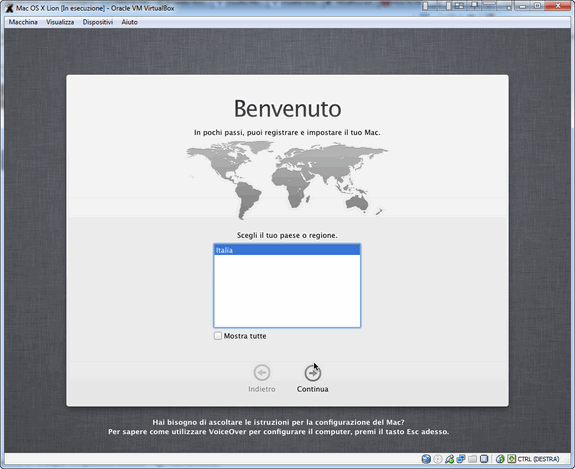Enable the Mostra tutte checkbox
Image resolution: width=575 pixels, height=469 pixels.
[x=218, y=336]
